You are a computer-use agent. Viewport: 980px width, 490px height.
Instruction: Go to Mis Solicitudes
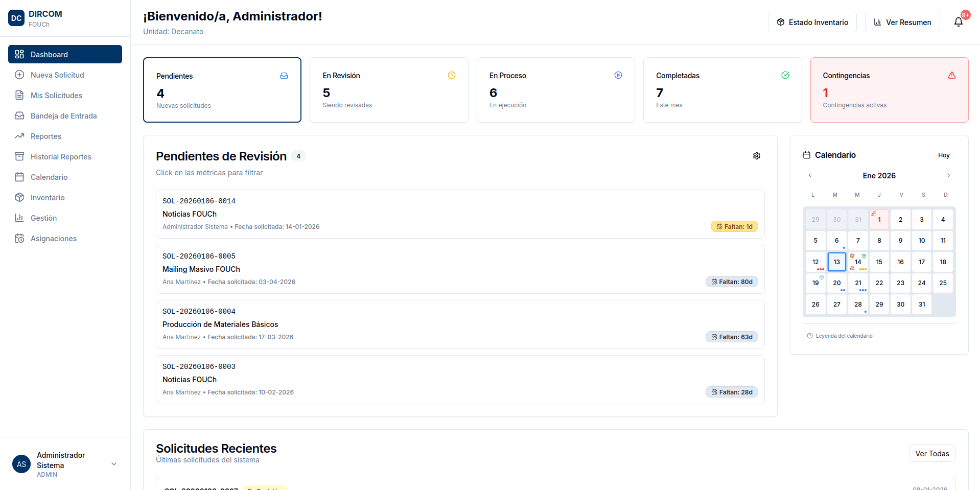click(x=65, y=95)
